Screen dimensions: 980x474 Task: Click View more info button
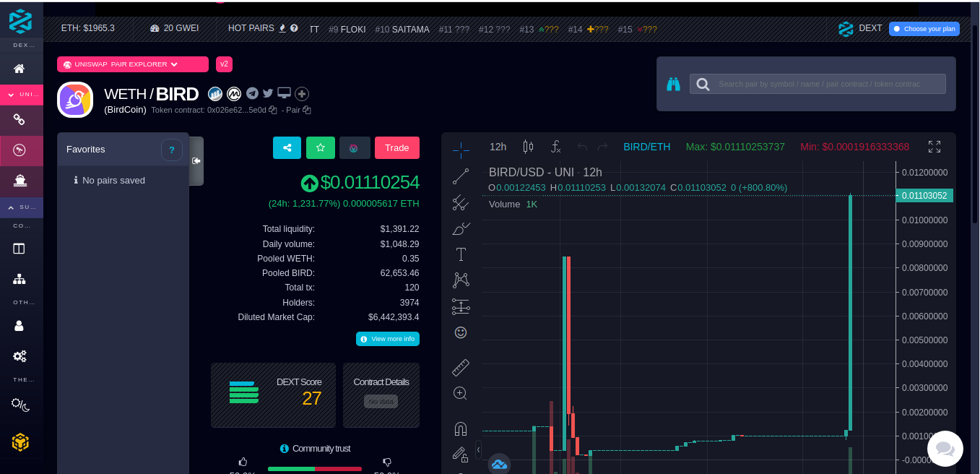(x=388, y=339)
